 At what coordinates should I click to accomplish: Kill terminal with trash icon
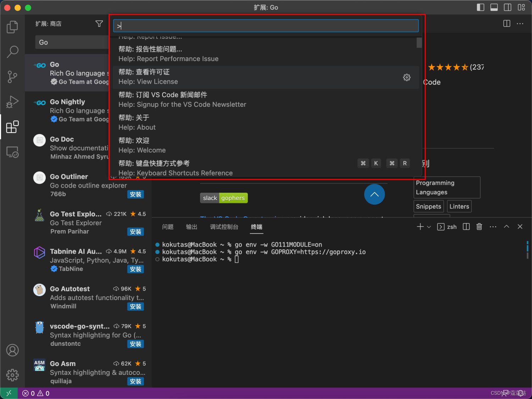tap(479, 227)
